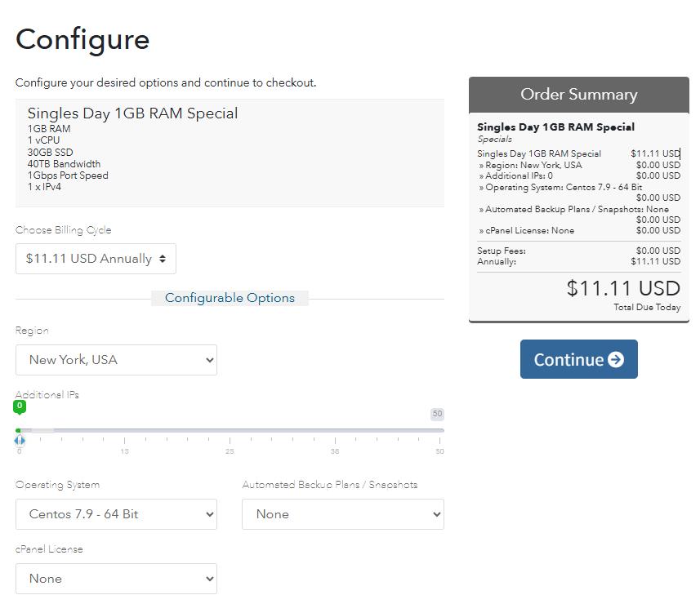The height and width of the screenshot is (604, 700).
Task: Select the 38 mark on the IP slider scale
Action: click(x=335, y=451)
